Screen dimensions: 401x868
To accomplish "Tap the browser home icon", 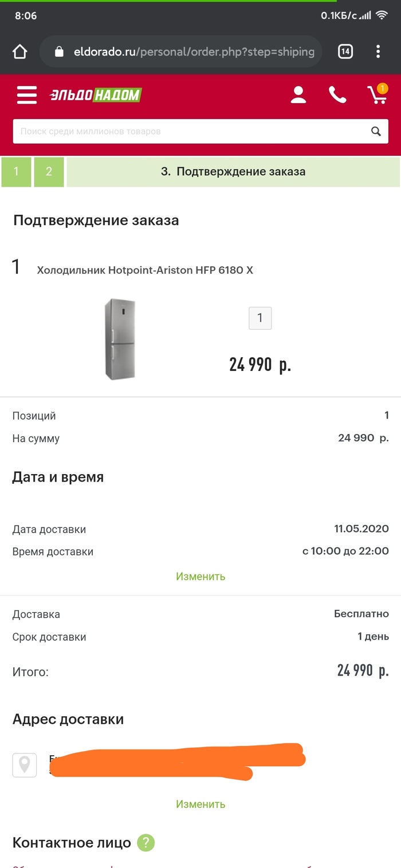I will coord(20,52).
